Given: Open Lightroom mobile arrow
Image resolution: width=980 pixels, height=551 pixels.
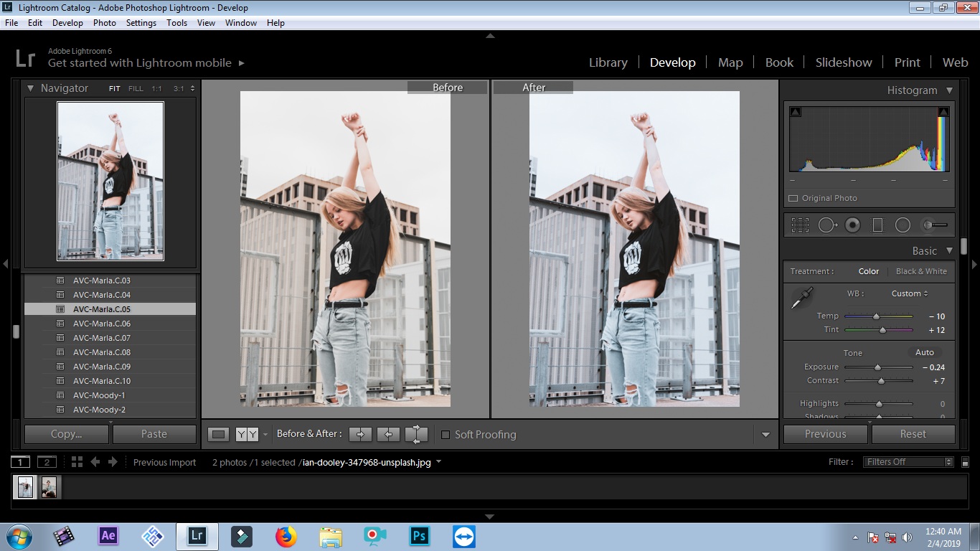Looking at the screenshot, I should tap(242, 63).
